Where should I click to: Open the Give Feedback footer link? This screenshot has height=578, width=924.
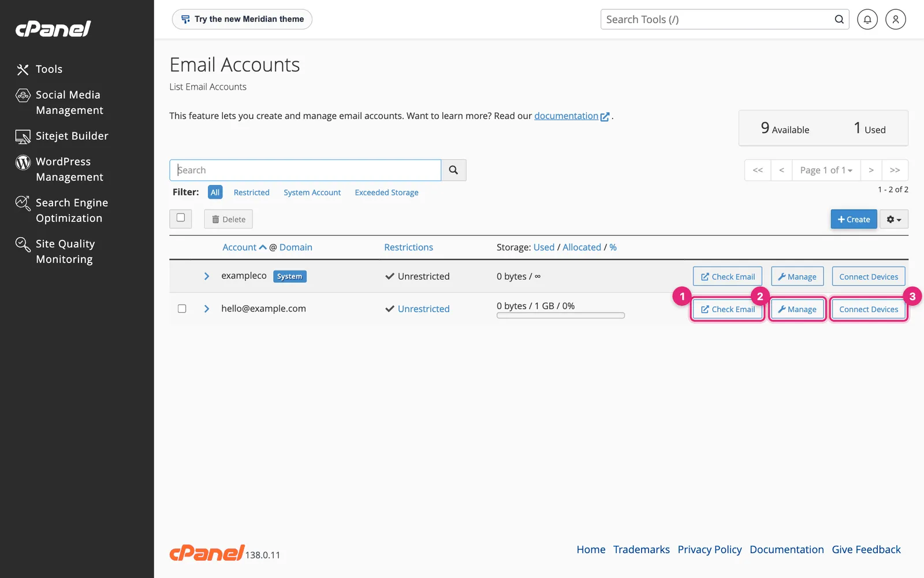pyautogui.click(x=866, y=550)
